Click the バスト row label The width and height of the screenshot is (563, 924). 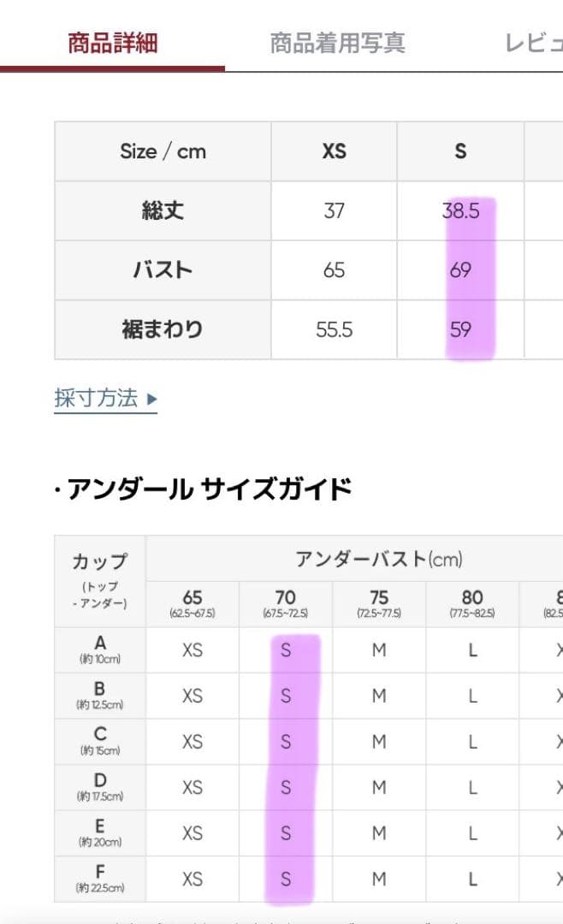click(162, 269)
